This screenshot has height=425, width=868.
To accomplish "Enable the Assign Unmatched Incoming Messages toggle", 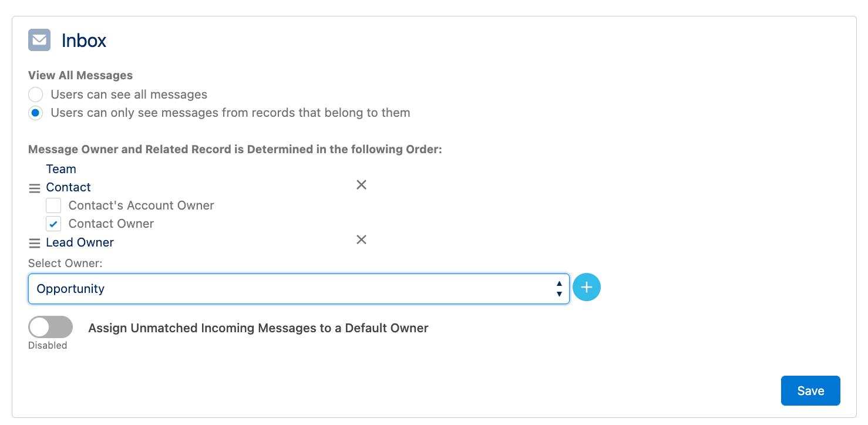I will [x=51, y=327].
